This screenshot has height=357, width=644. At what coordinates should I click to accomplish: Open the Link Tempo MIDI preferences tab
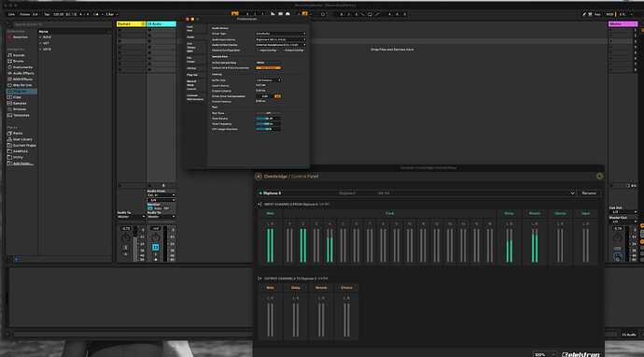tap(195, 48)
